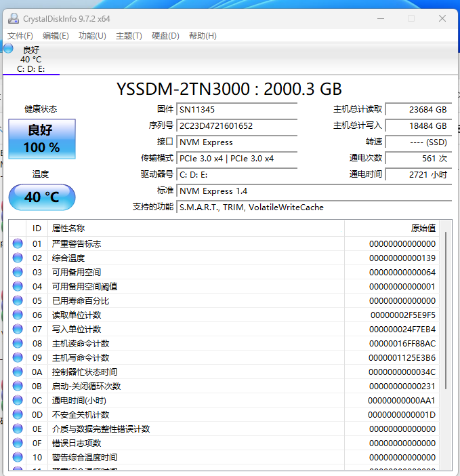Click status orb for attribute 07 写入单位计数
Image resolution: width=460 pixels, height=476 pixels.
(x=18, y=329)
